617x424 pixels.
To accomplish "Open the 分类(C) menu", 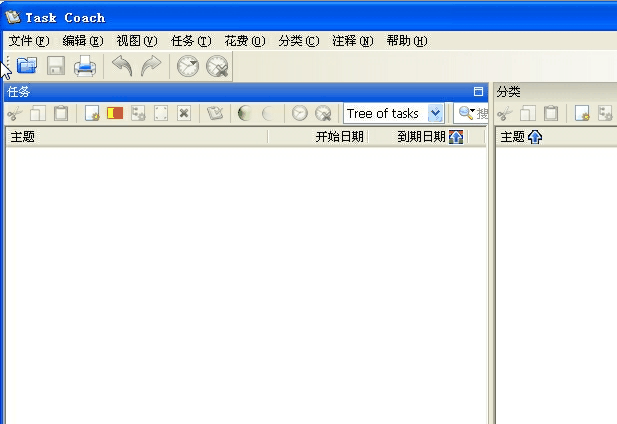I will pyautogui.click(x=299, y=41).
